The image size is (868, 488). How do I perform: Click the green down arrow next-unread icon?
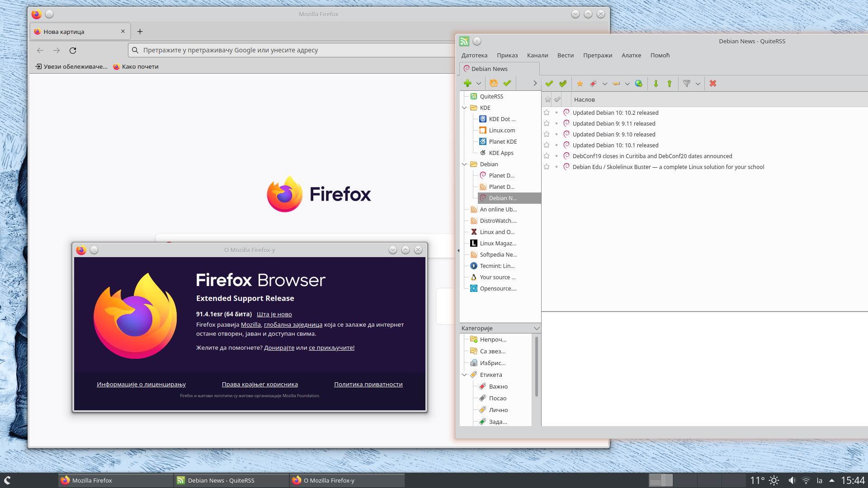(656, 84)
